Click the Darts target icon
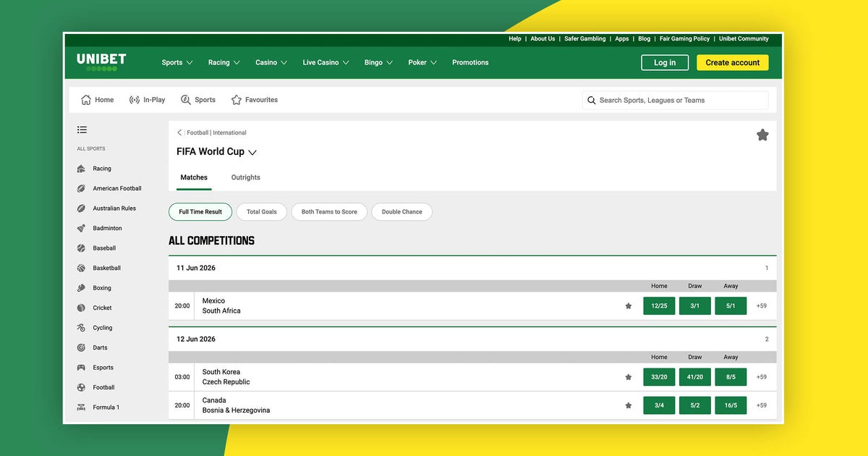This screenshot has height=456, width=868. [81, 347]
